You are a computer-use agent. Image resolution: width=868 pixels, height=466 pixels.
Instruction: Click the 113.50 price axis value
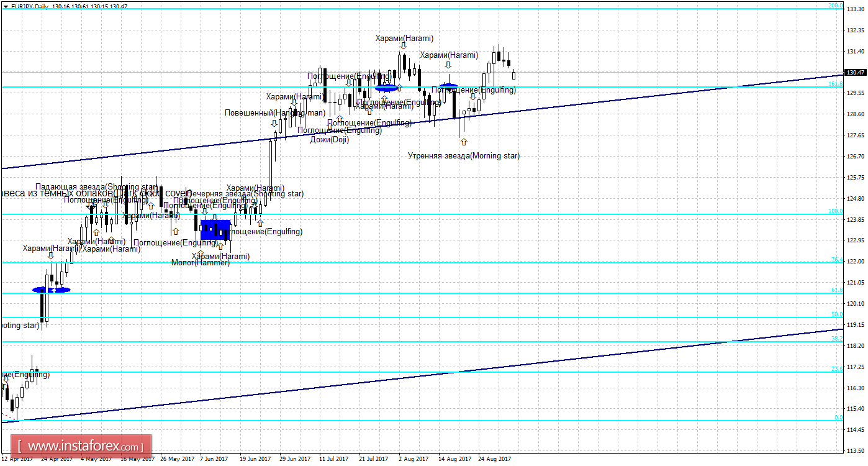pos(856,451)
